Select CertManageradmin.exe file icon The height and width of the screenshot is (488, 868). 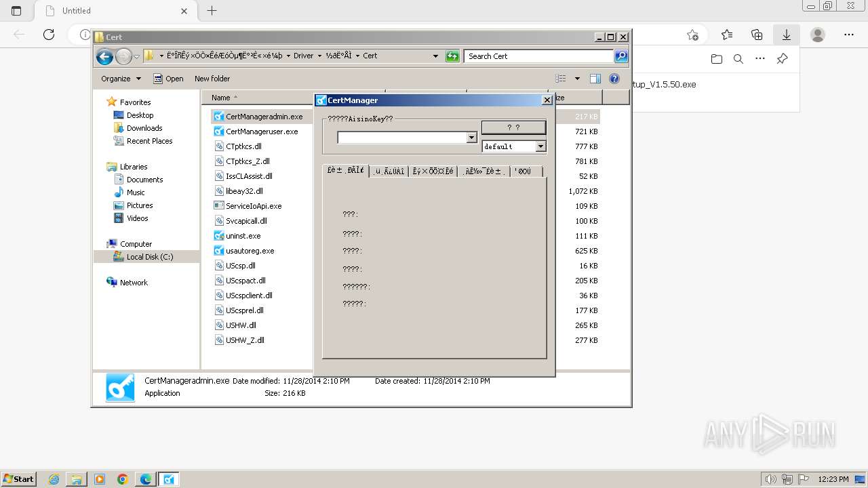(218, 117)
